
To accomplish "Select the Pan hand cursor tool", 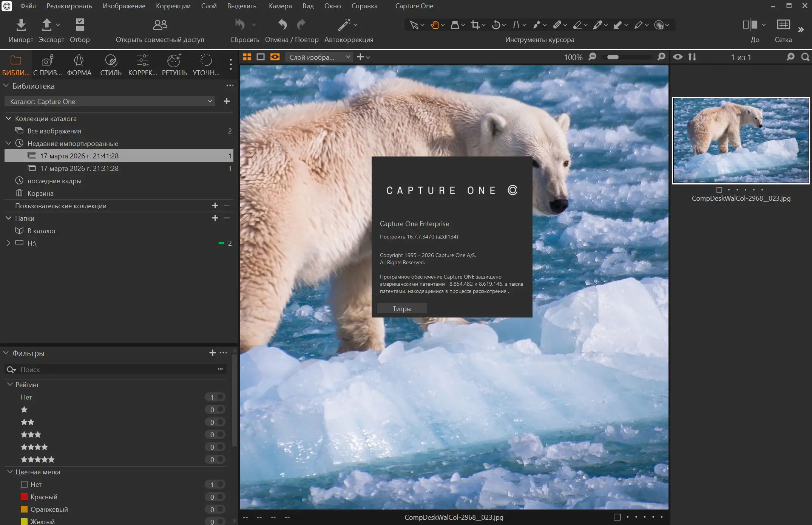I will coord(435,25).
